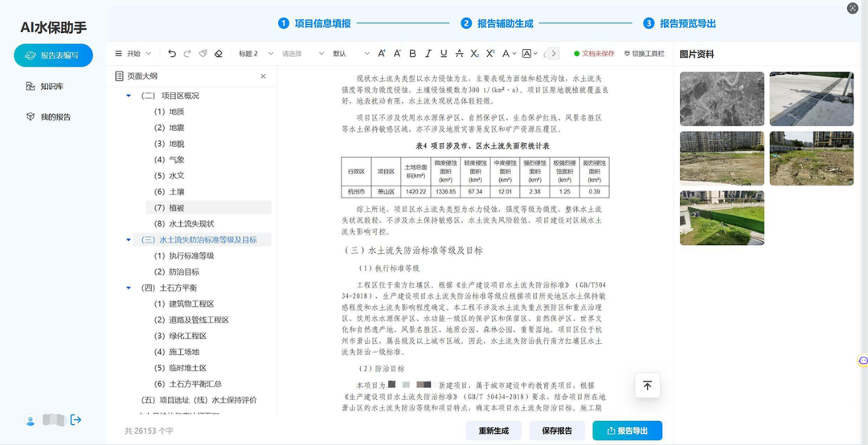
Task: Click the 保存报告 save button
Action: pyautogui.click(x=557, y=431)
